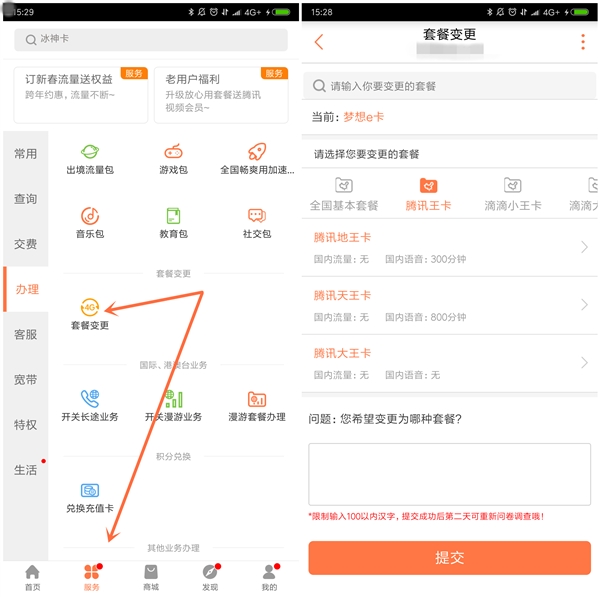Tap the alarm clock icon in left status bar

point(214,12)
